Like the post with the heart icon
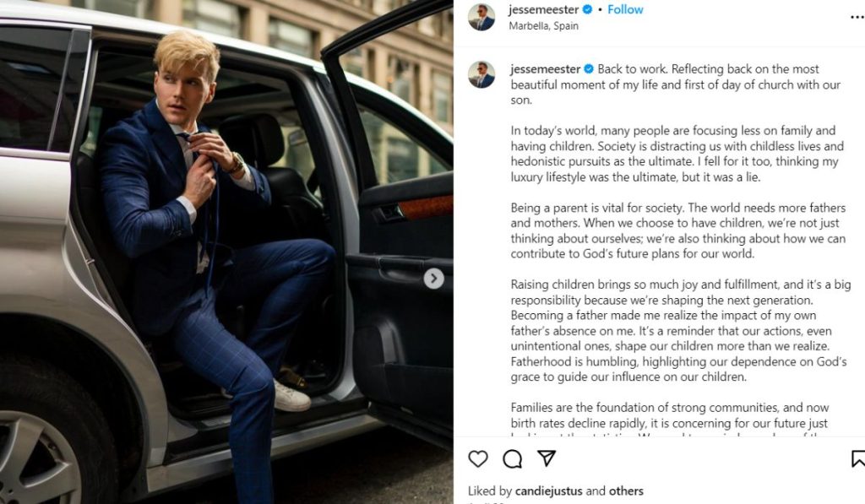 pos(478,458)
